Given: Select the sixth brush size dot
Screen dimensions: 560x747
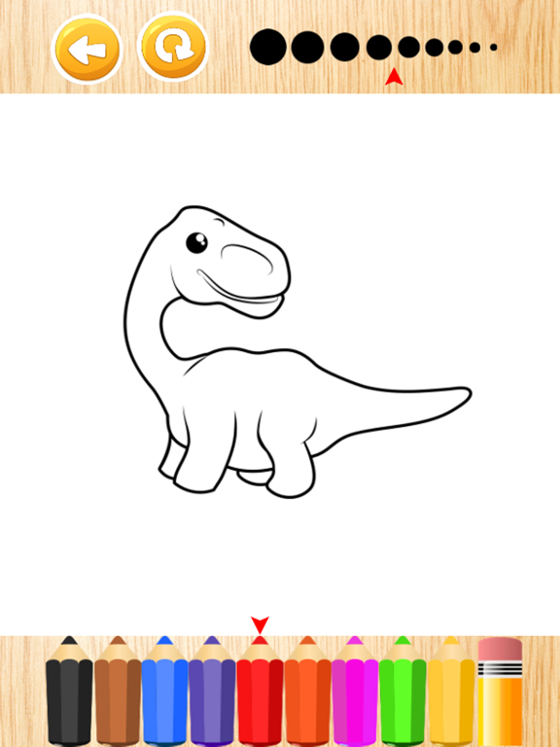Looking at the screenshot, I should tap(435, 47).
